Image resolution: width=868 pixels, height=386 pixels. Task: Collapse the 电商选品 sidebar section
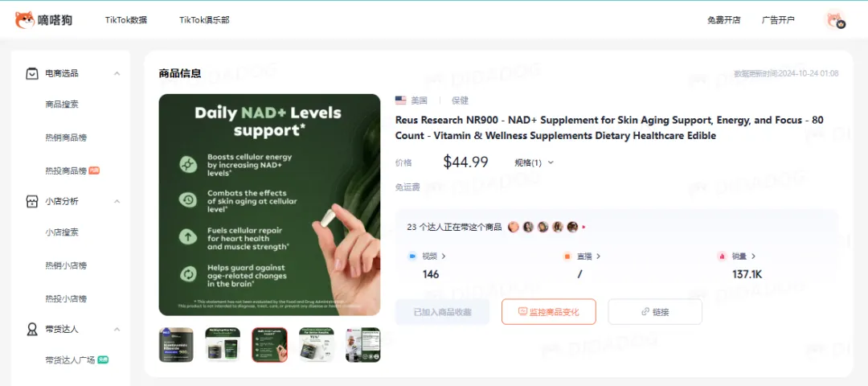[117, 73]
